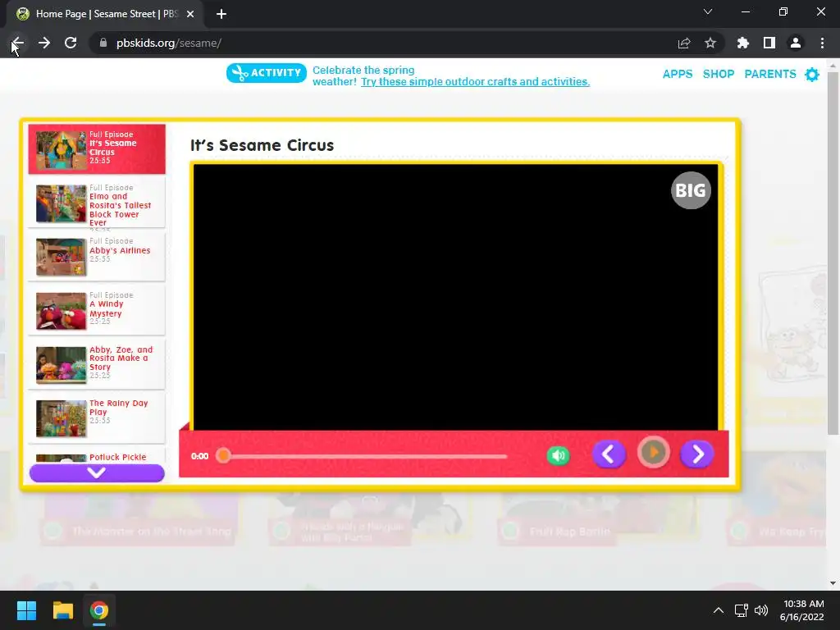
Task: Open clock showing 10:38 AM
Action: (802, 610)
